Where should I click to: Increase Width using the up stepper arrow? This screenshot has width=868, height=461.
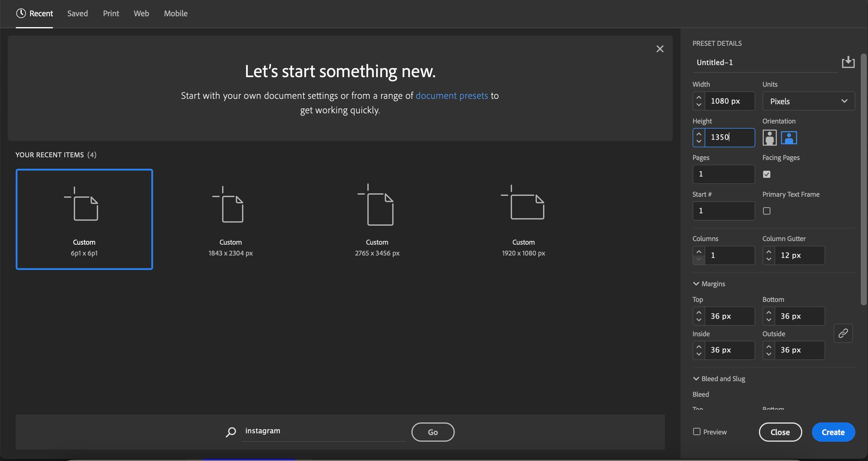699,97
